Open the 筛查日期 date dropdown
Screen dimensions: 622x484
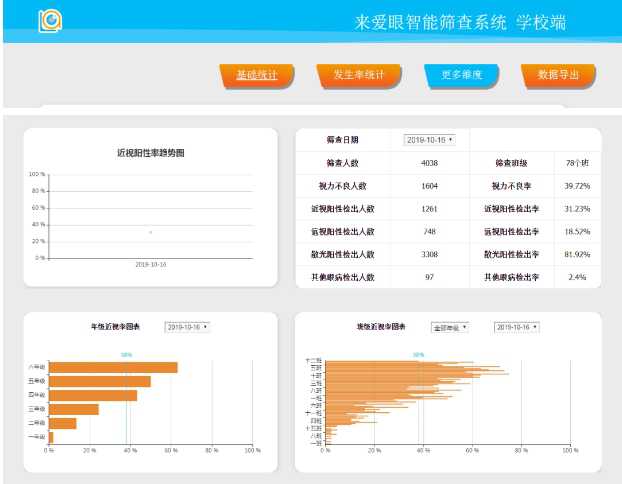(429, 140)
